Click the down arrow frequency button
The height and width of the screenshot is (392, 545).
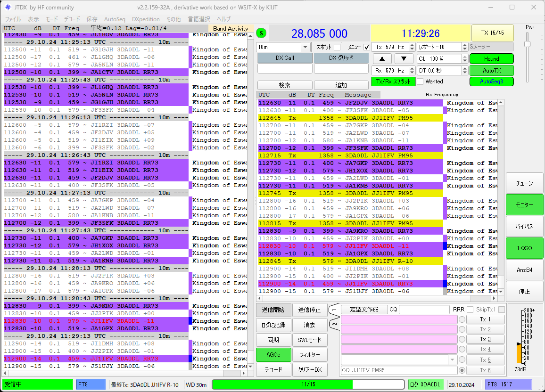[x=404, y=59]
